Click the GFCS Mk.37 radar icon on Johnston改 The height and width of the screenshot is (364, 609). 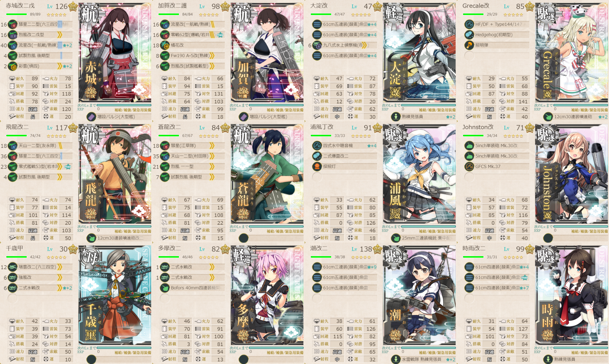click(x=469, y=166)
